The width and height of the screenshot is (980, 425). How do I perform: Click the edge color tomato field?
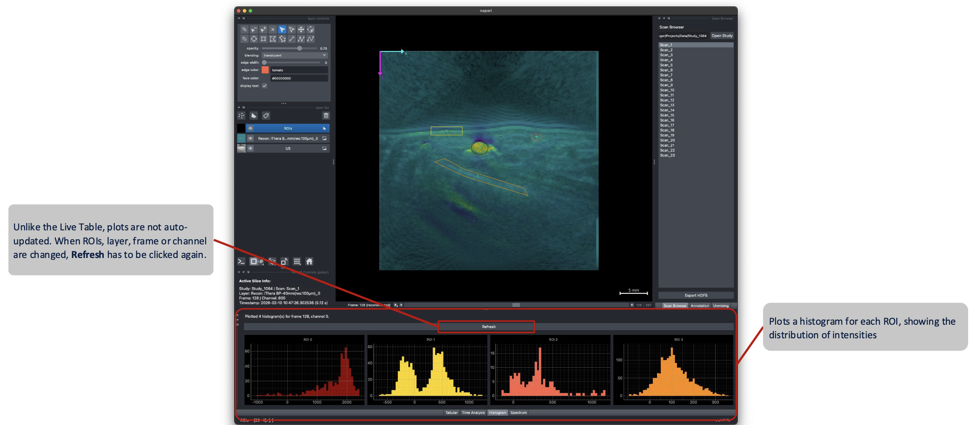point(299,70)
